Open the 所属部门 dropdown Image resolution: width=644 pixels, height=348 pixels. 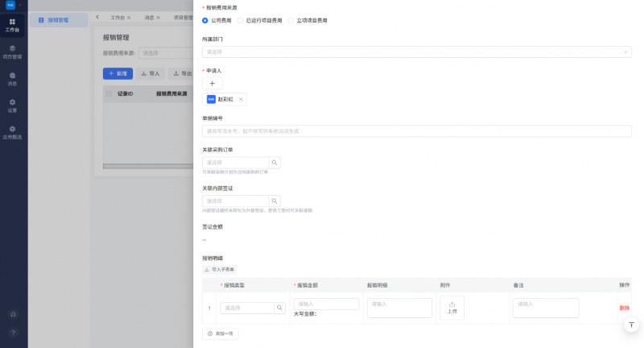pyautogui.click(x=416, y=52)
